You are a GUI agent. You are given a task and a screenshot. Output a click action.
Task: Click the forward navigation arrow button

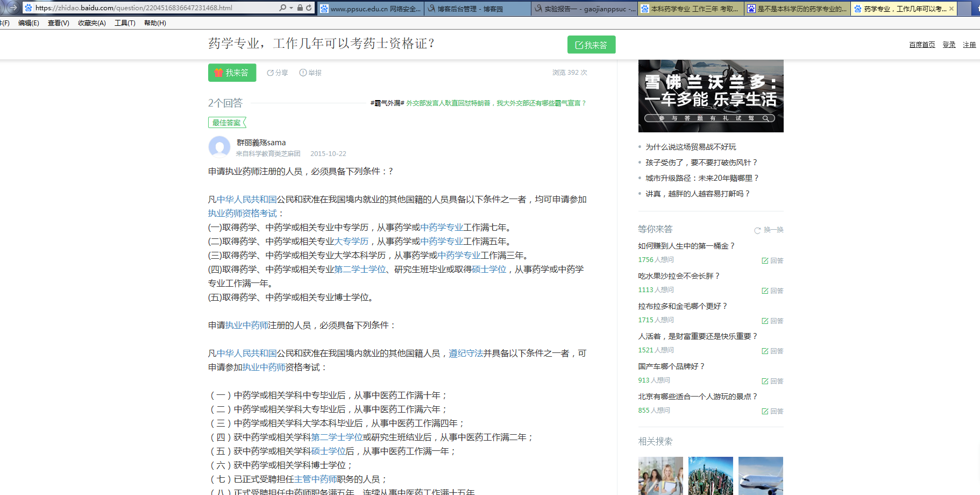pos(12,8)
